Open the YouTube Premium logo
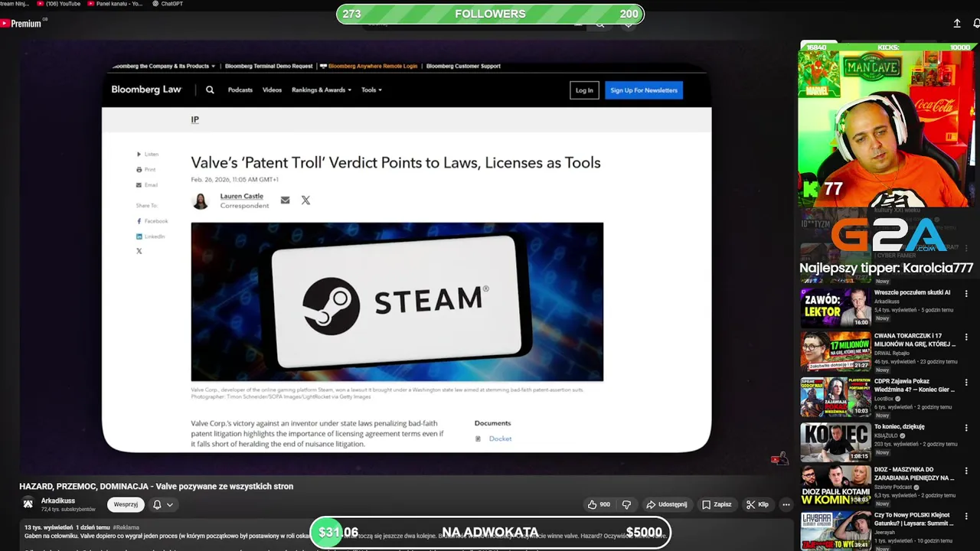The width and height of the screenshot is (980, 551). pos(21,24)
